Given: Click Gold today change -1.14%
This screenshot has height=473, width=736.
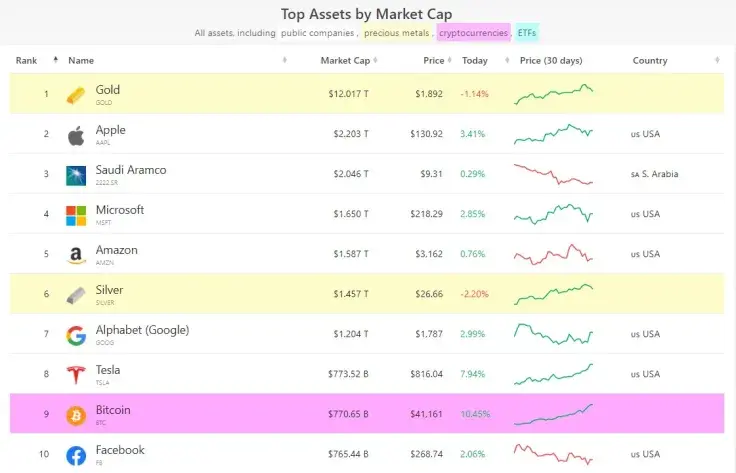Looking at the screenshot, I should pos(475,94).
